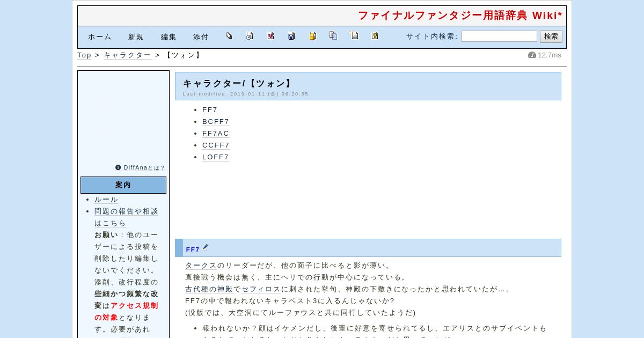Open the 問題の報告や相談はこちら sidebar link
Screen dimensions: 644x338
pos(126,217)
